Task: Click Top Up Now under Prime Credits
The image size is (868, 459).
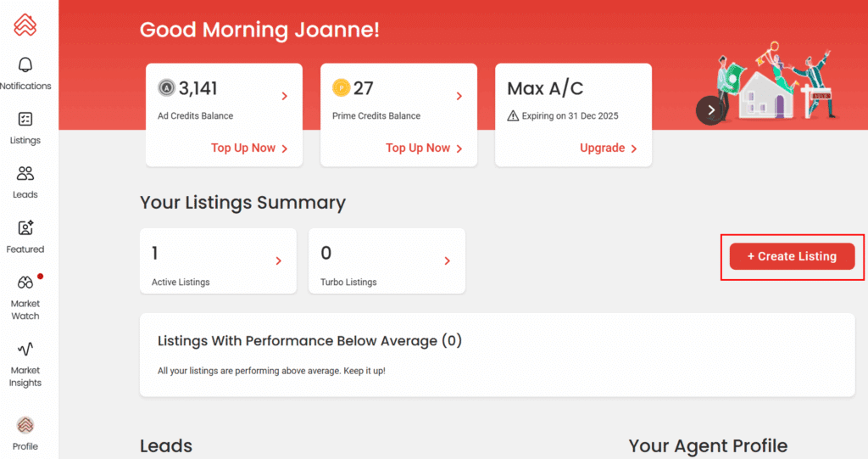Action: coord(424,148)
